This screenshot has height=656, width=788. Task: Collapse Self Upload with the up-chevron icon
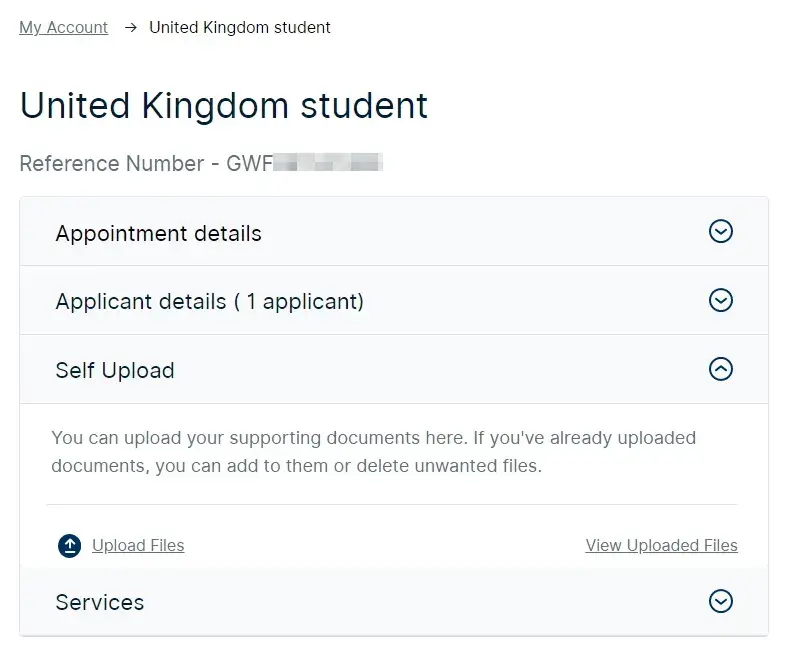tap(720, 369)
